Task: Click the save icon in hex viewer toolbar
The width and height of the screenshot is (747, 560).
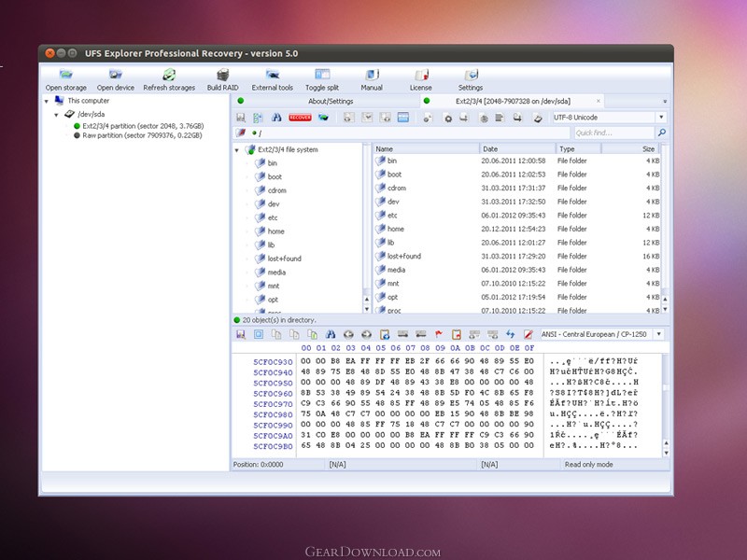Action: coord(241,334)
